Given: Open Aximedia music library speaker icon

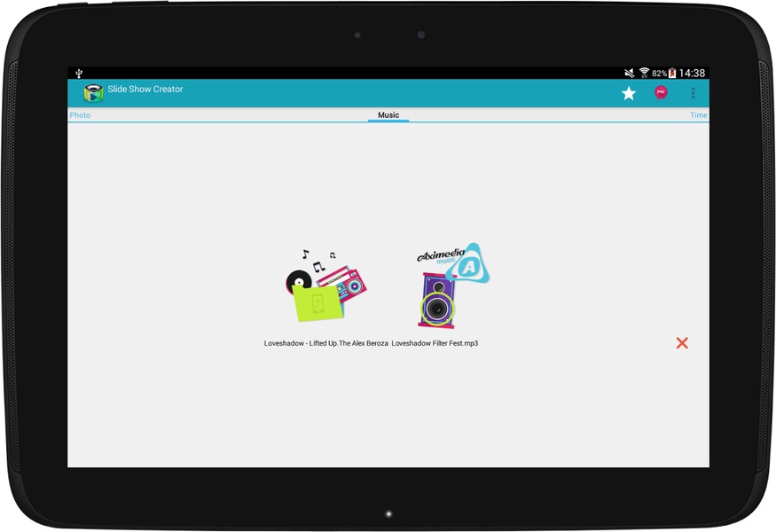Looking at the screenshot, I should tap(453, 286).
